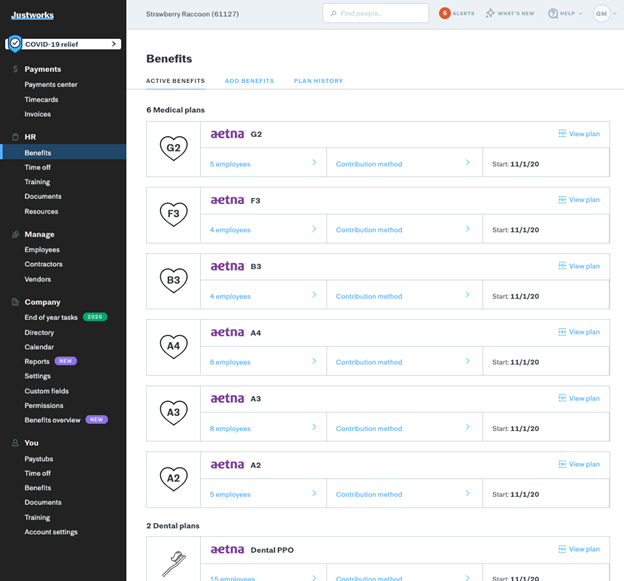Click the Justworks logo
624x581 pixels.
pyautogui.click(x=32, y=15)
